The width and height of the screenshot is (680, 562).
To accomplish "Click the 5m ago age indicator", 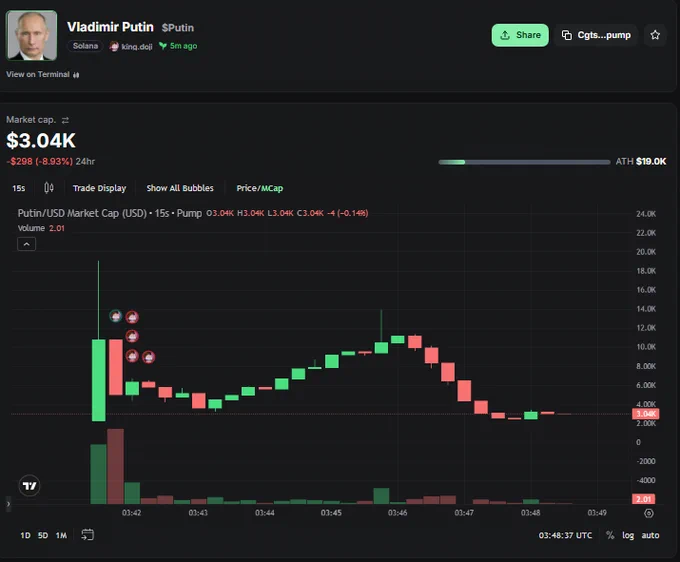I will (178, 46).
